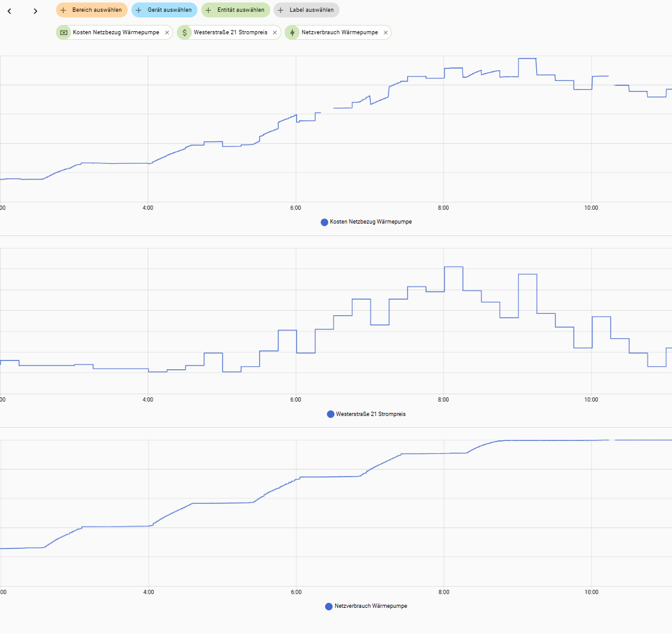Toggle Westerstraße 21 Strompreis legend series
Viewport: 672px width, 634px height.
[371, 414]
